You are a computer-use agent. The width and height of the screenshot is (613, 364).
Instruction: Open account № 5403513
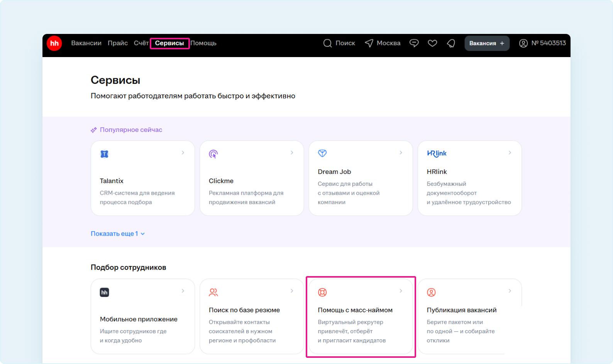[549, 43]
